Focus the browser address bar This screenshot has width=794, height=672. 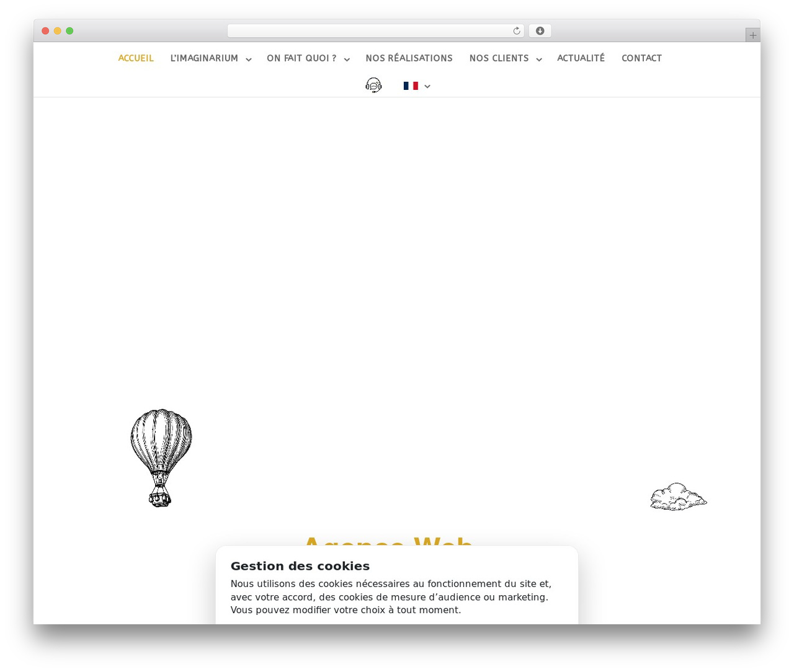pos(375,31)
